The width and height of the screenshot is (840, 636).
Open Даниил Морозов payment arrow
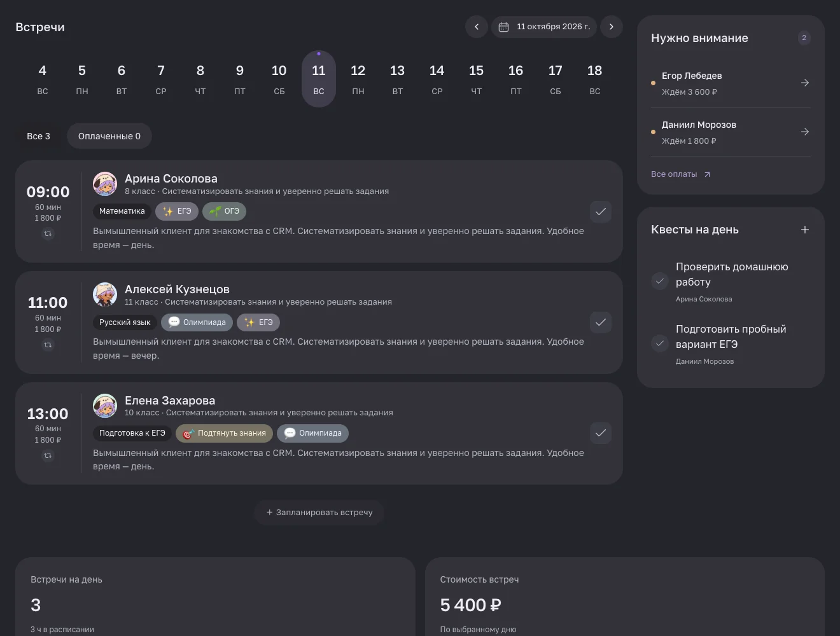coord(805,132)
